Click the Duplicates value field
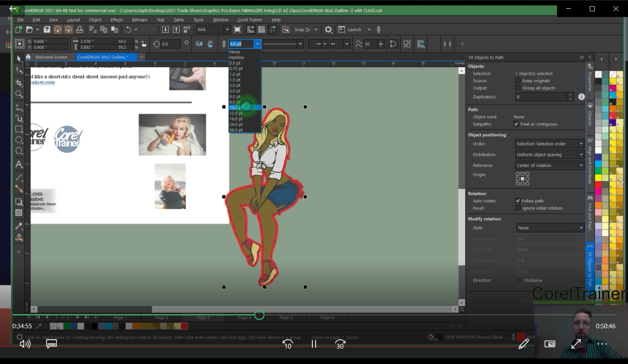 click(x=541, y=97)
